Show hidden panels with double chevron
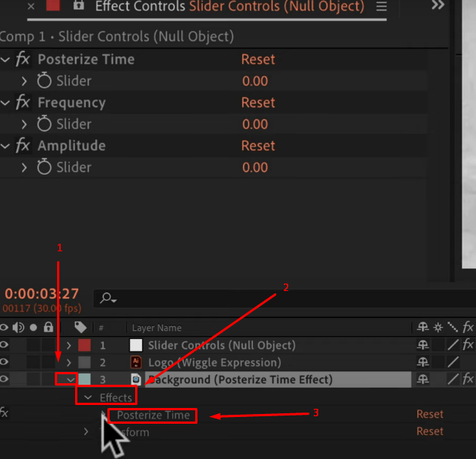The height and width of the screenshot is (459, 476). click(438, 4)
